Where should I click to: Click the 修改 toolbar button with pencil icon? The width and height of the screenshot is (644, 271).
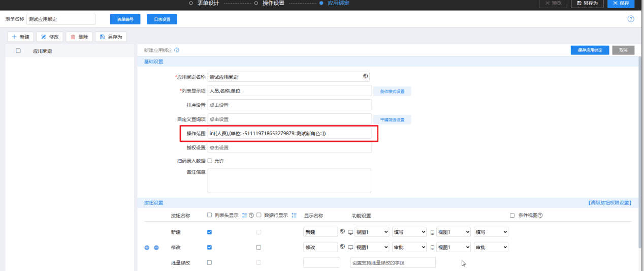50,37
